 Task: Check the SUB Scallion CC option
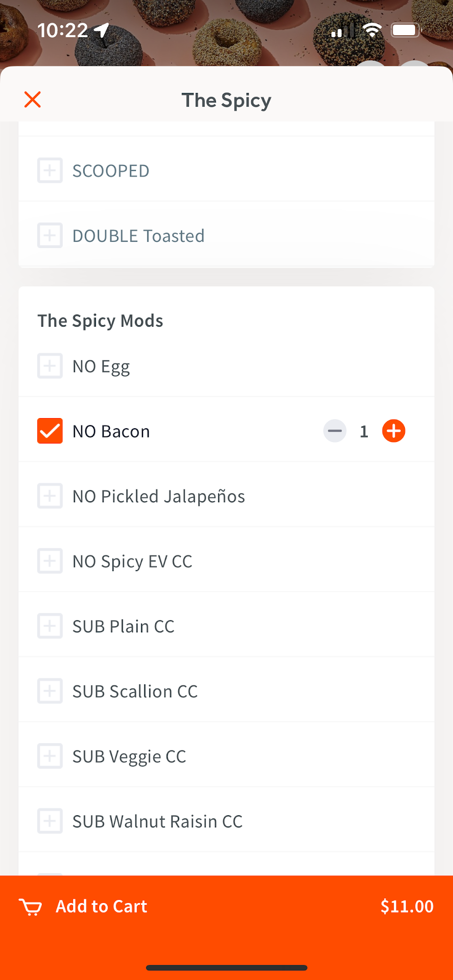click(x=50, y=691)
